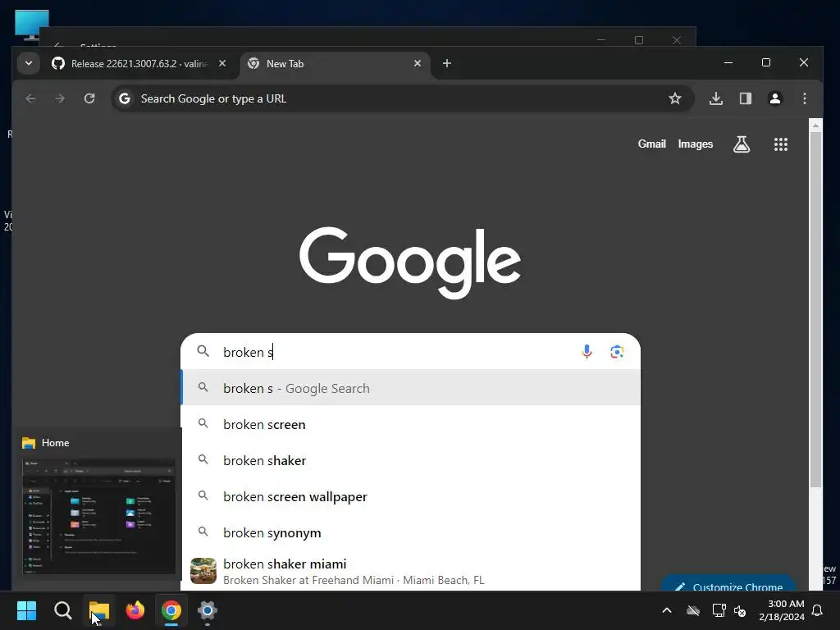Bookmark this tab with the star icon
The width and height of the screenshot is (840, 630).
click(675, 98)
